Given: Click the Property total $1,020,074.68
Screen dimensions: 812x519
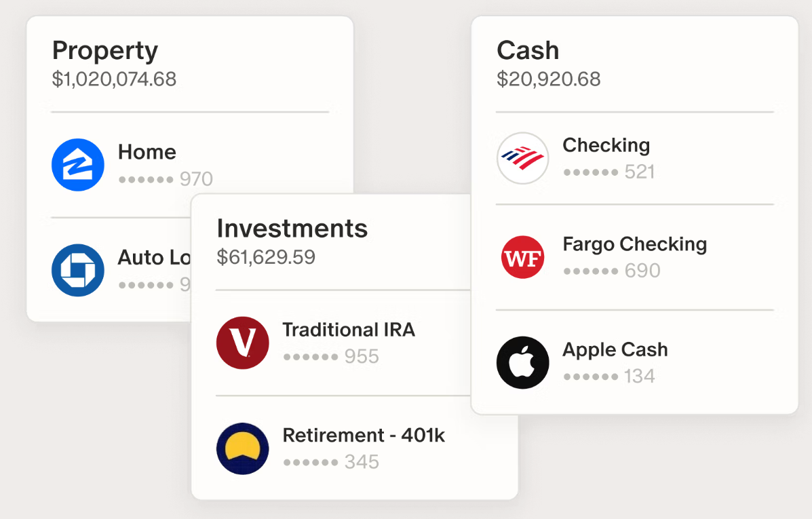Looking at the screenshot, I should (114, 79).
